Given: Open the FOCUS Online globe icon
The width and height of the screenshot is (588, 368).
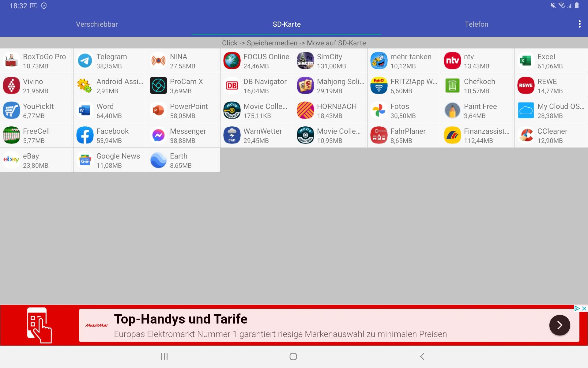Looking at the screenshot, I should [232, 61].
